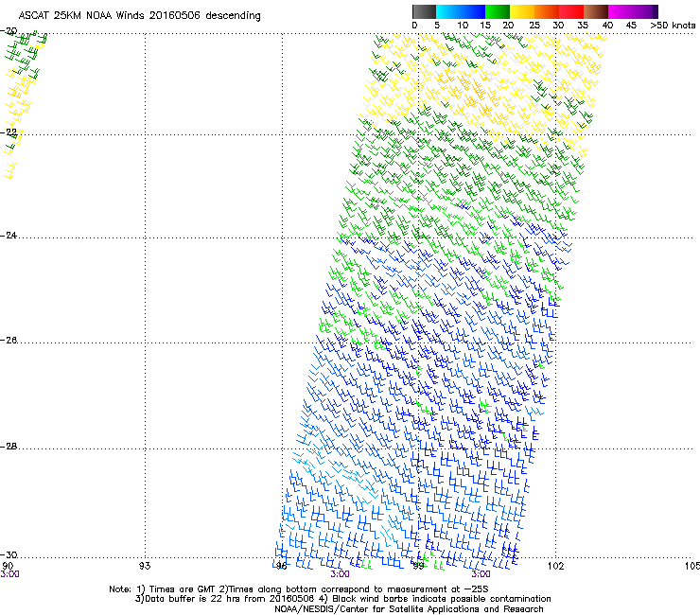Click the latitude label '-24'
This screenshot has width=700, height=615.
click(x=9, y=235)
